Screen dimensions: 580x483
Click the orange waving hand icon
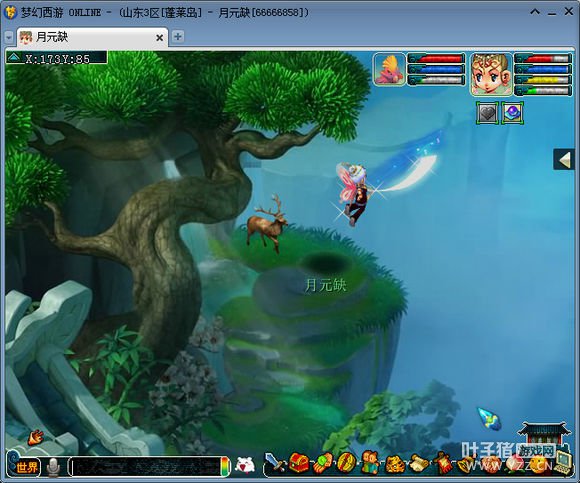(36, 438)
